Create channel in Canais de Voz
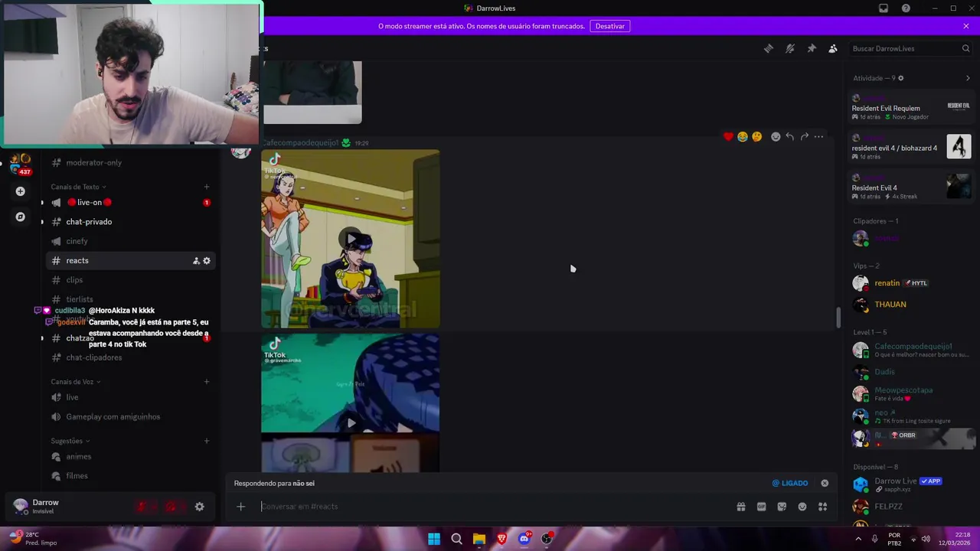Viewport: 980px width, 551px height. [206, 382]
